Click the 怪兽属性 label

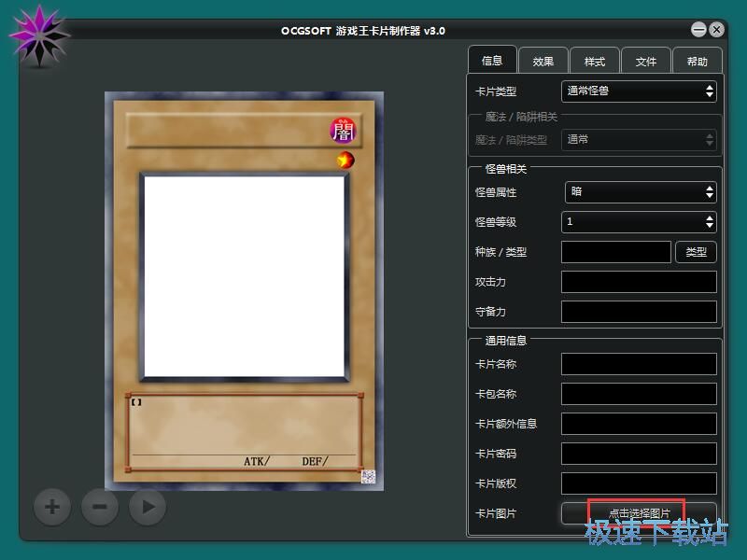pyautogui.click(x=496, y=192)
